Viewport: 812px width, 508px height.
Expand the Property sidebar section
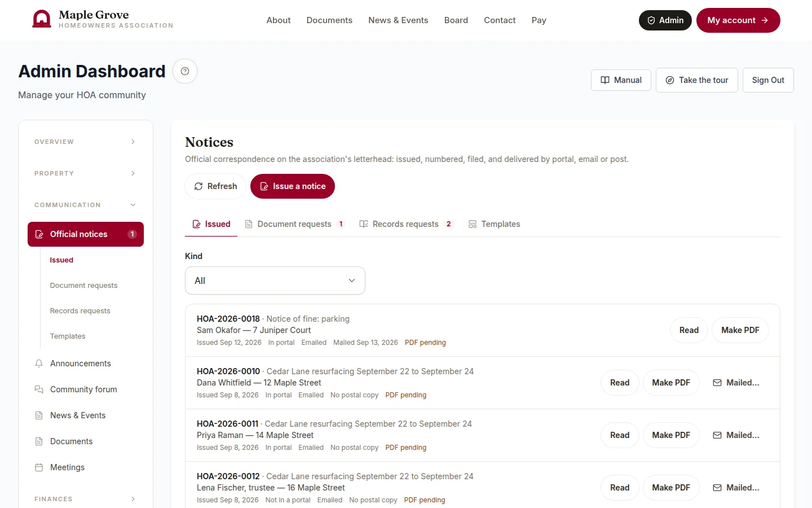(86, 173)
